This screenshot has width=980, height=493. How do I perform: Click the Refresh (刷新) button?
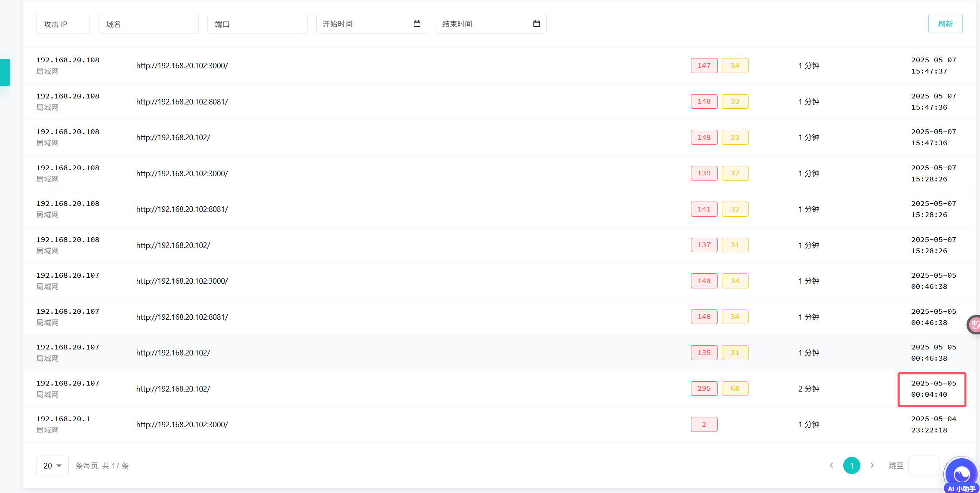tap(945, 24)
